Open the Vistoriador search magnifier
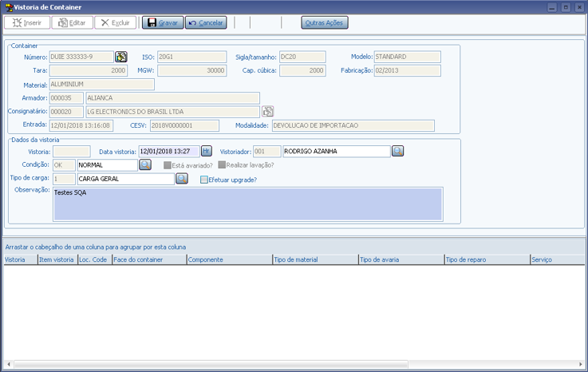 tap(398, 151)
